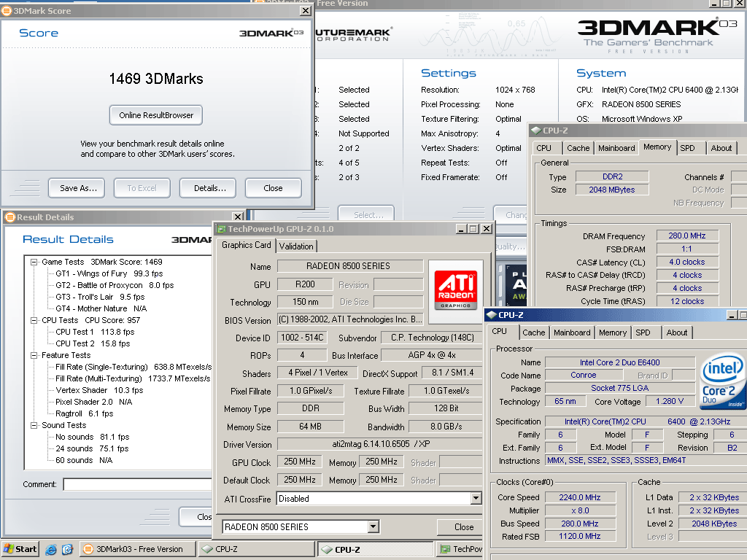This screenshot has width=747, height=560.
Task: Close the 3DMark Score dialog via Close button
Action: 273,188
